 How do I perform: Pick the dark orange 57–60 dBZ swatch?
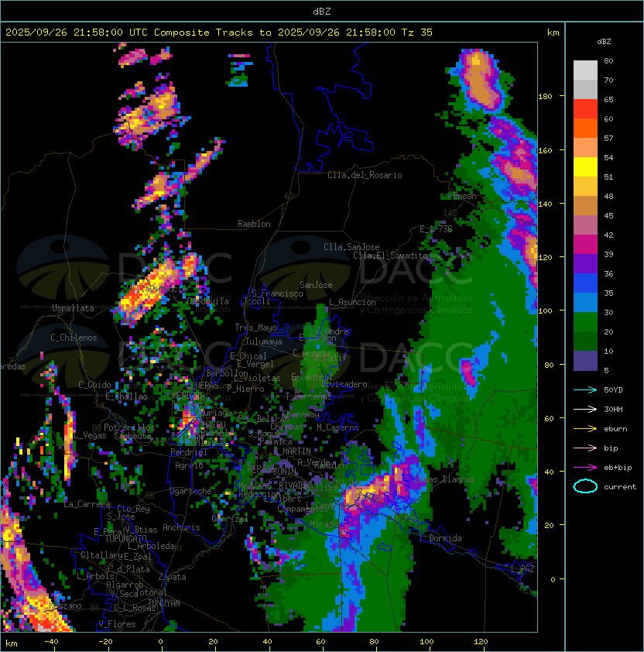coord(585,129)
